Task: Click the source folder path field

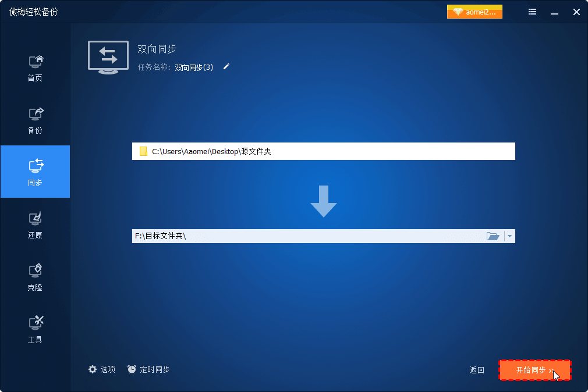Action: 324,151
